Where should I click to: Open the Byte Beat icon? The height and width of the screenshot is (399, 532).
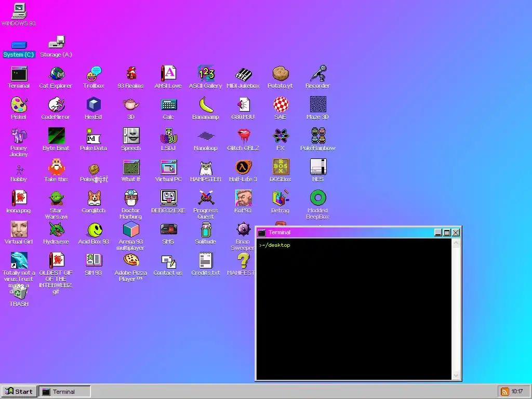[x=56, y=136]
